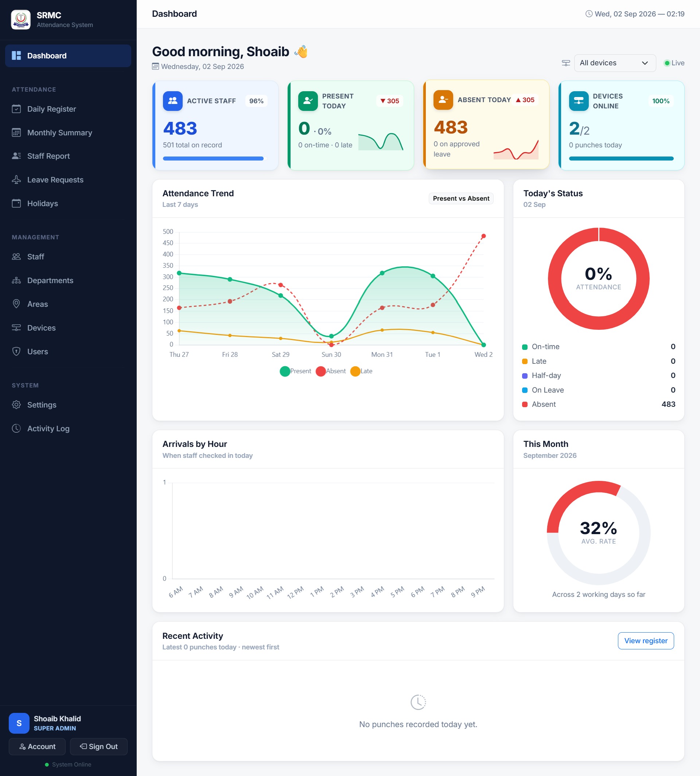
Task: Click the Active Staff 96% badge
Action: [x=256, y=101]
